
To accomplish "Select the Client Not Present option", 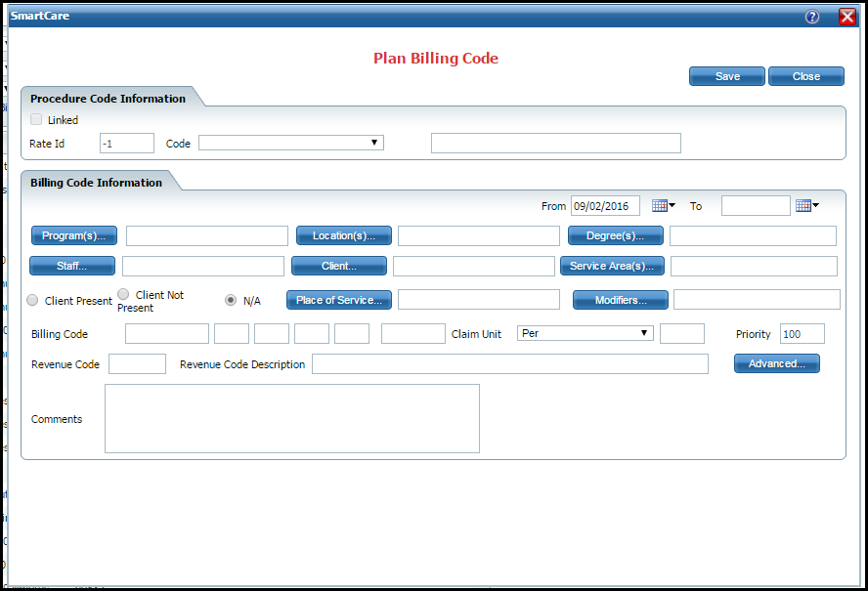I will pos(123,293).
